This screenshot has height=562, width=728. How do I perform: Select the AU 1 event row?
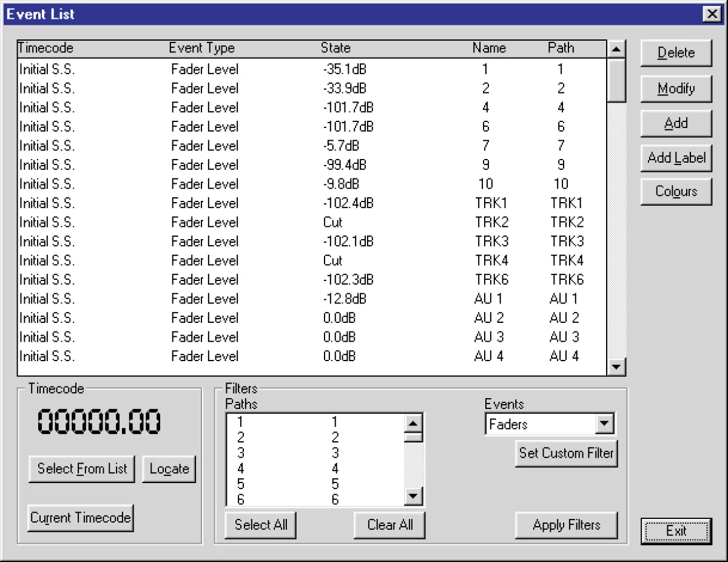[x=312, y=299]
